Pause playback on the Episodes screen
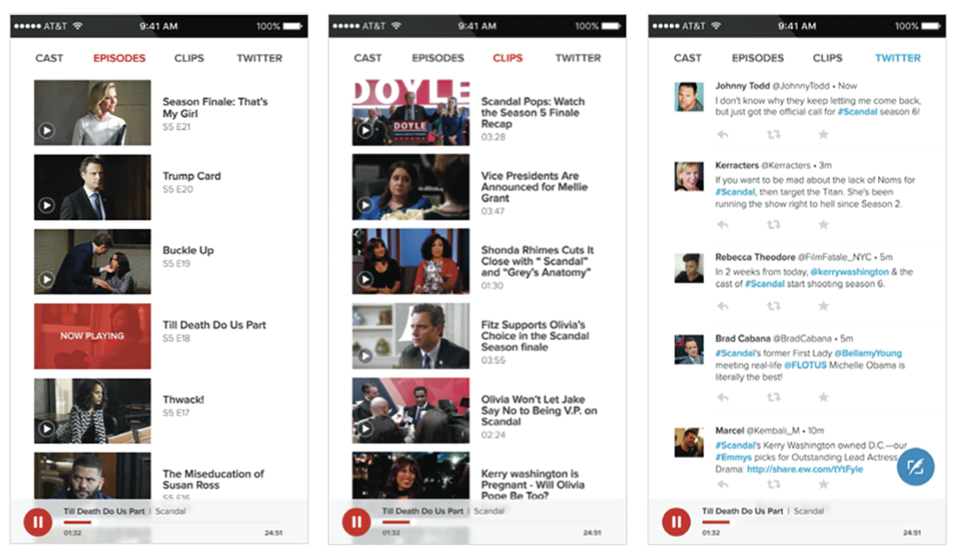Screen dimensions: 956x560 [x=37, y=522]
